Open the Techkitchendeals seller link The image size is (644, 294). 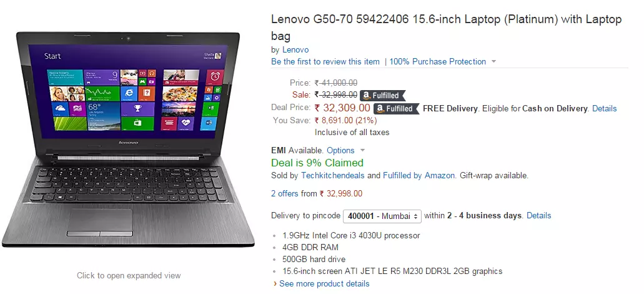(x=333, y=176)
